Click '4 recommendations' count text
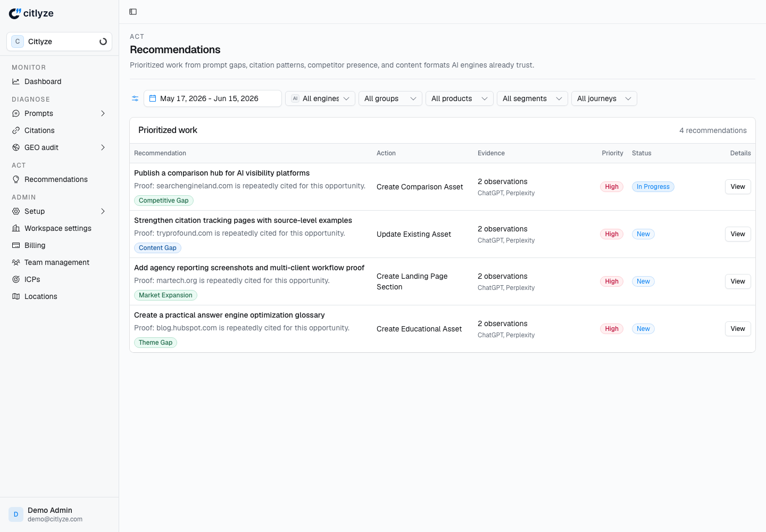The width and height of the screenshot is (766, 532). pos(713,130)
